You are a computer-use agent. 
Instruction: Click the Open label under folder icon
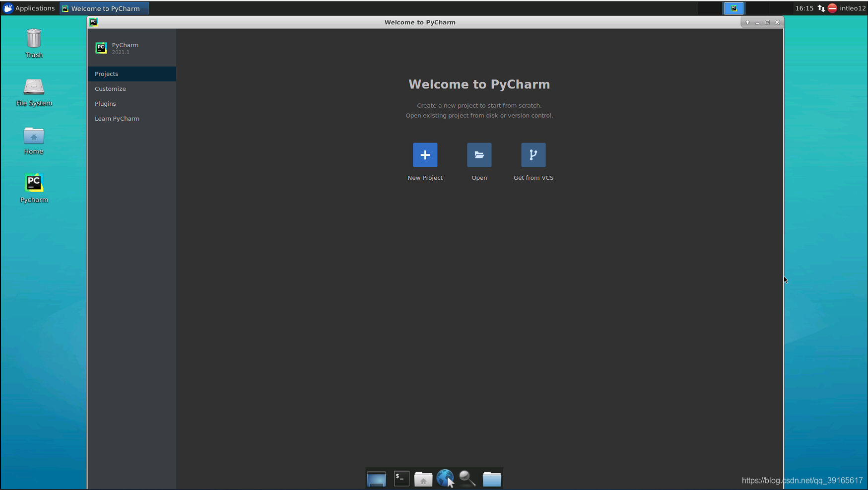coord(479,178)
